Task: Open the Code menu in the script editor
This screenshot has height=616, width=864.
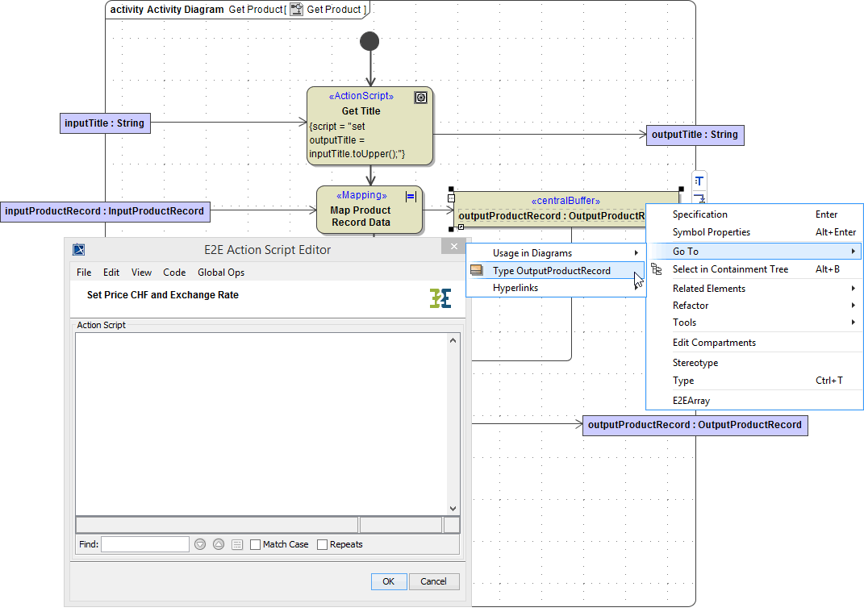Action: [x=174, y=272]
